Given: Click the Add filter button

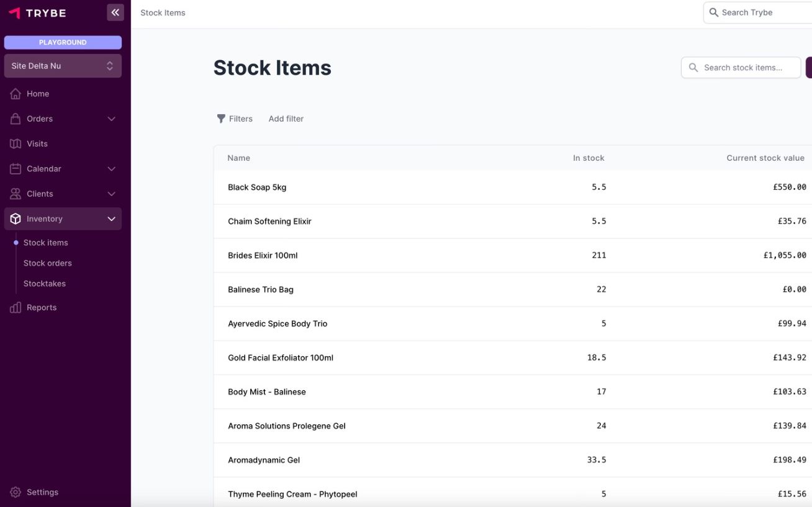Looking at the screenshot, I should [286, 119].
